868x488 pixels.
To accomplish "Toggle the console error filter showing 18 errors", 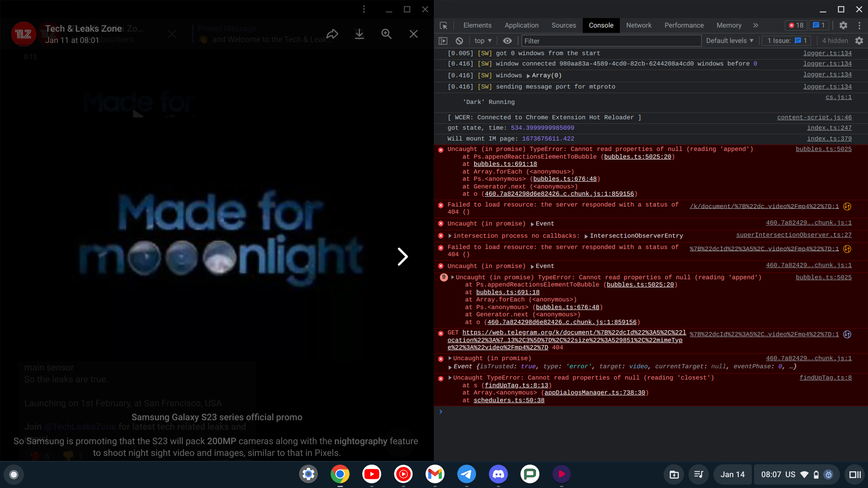I will pos(795,25).
